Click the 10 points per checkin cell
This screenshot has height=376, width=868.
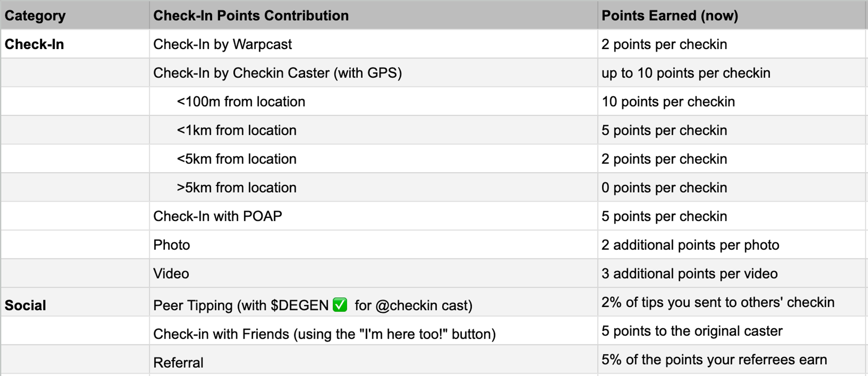coord(668,101)
